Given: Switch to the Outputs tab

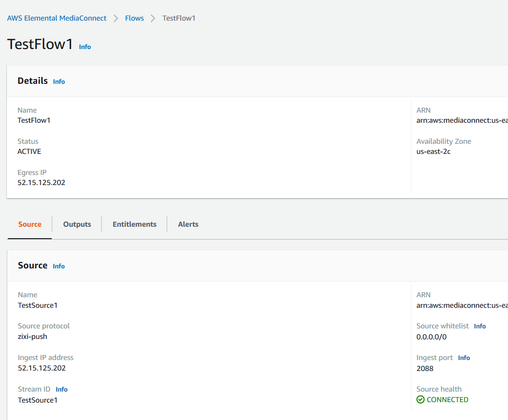Looking at the screenshot, I should tap(77, 224).
